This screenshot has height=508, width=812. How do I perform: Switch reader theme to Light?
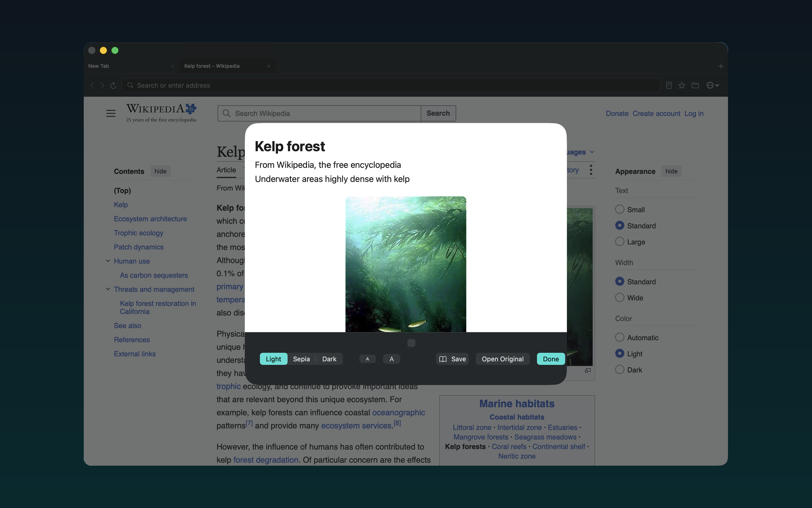click(x=273, y=359)
